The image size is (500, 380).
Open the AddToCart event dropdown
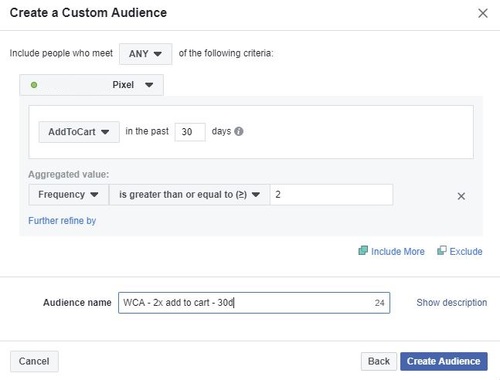(79, 132)
